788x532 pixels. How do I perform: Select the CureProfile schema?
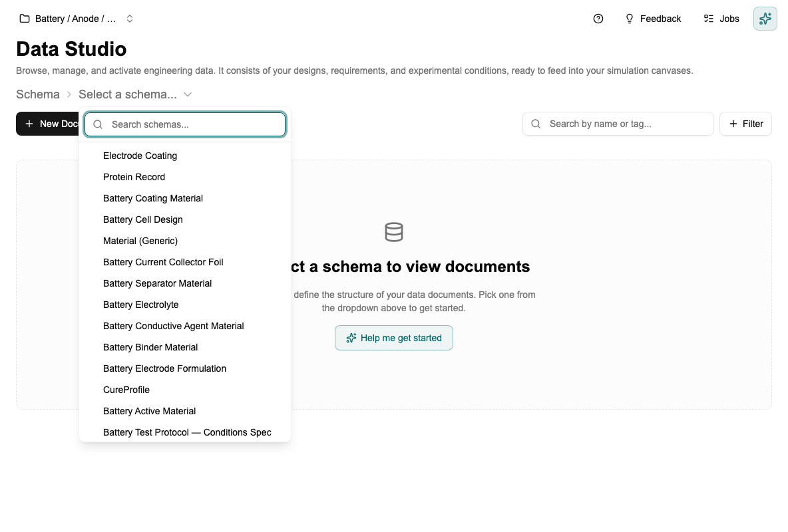(185, 390)
